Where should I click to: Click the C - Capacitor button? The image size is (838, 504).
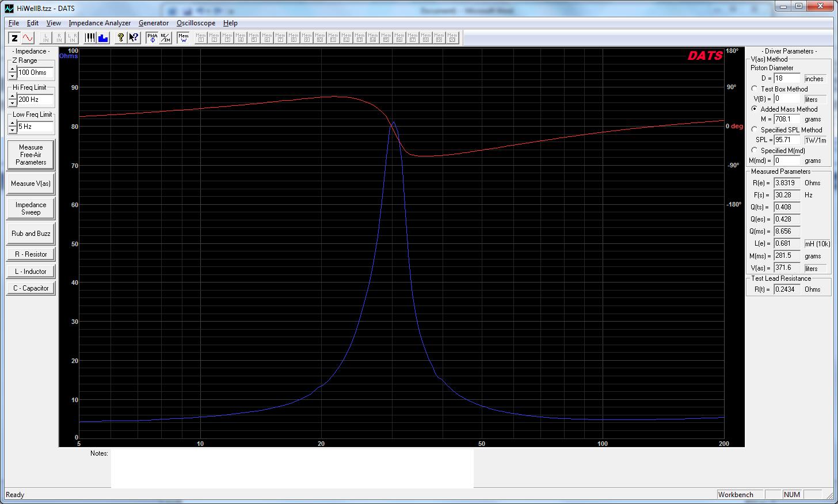(31, 288)
